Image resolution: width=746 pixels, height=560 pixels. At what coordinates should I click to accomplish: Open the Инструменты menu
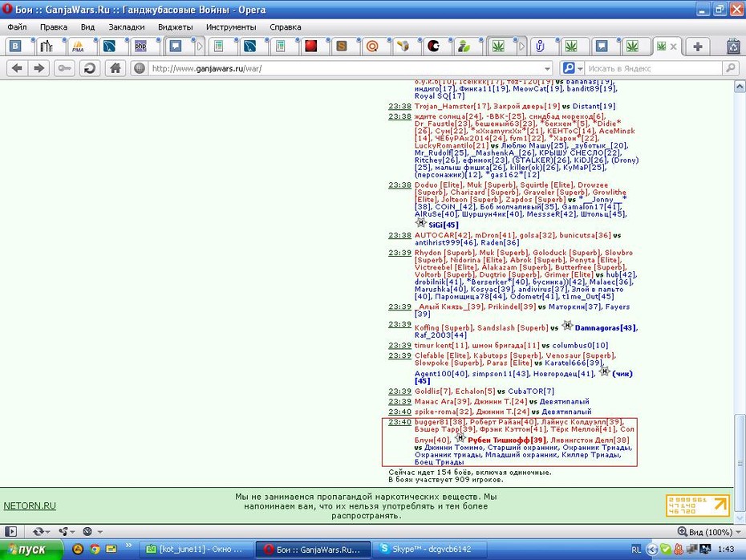(x=231, y=27)
